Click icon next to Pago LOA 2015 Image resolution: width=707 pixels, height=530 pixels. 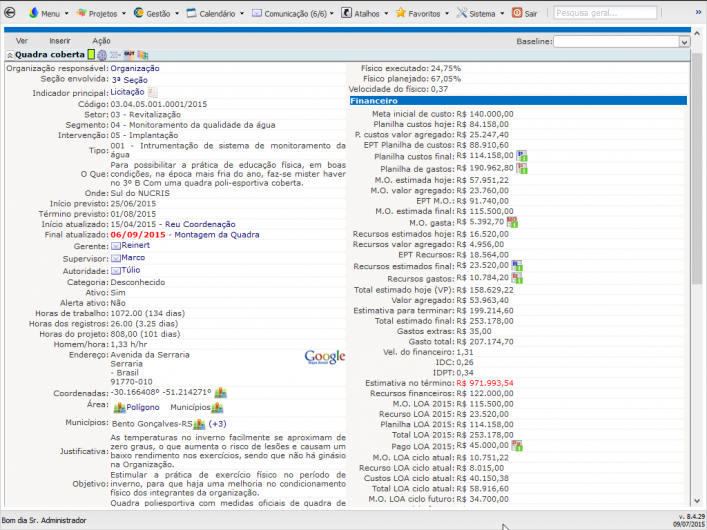(x=521, y=445)
